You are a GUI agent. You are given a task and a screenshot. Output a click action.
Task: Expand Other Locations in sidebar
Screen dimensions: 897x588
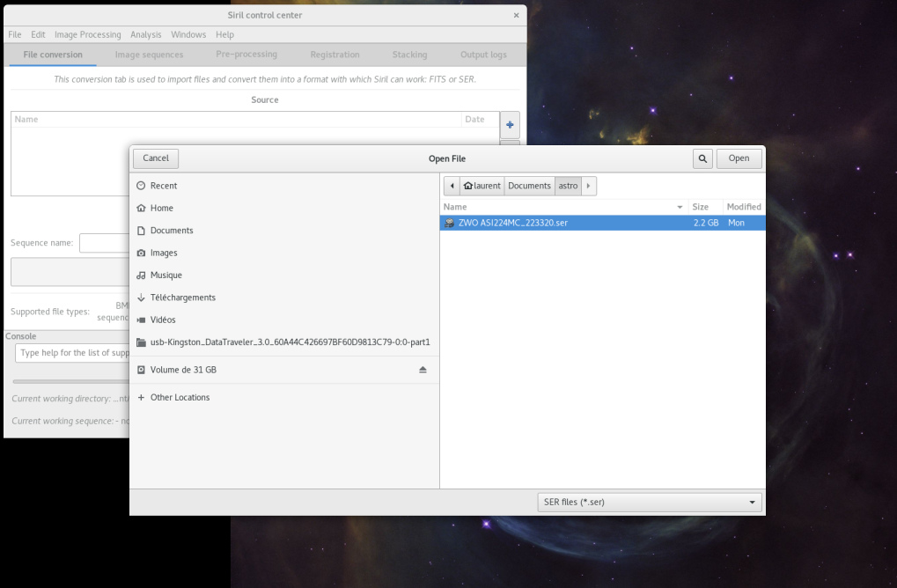180,398
